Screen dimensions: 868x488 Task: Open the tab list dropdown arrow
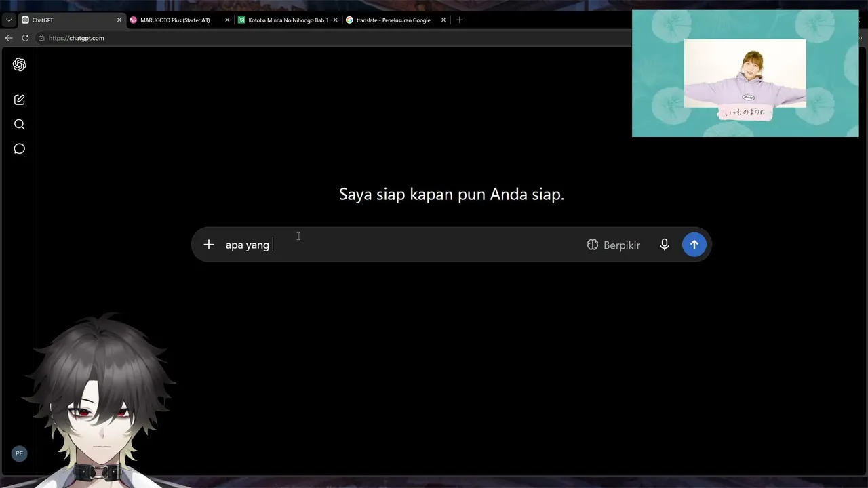pyautogui.click(x=9, y=20)
